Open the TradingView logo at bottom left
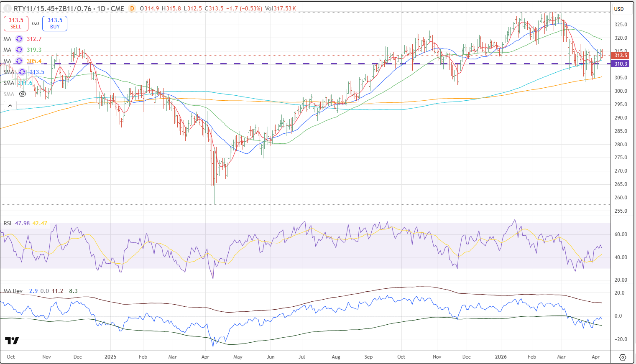636x364 pixels. pyautogui.click(x=12, y=341)
